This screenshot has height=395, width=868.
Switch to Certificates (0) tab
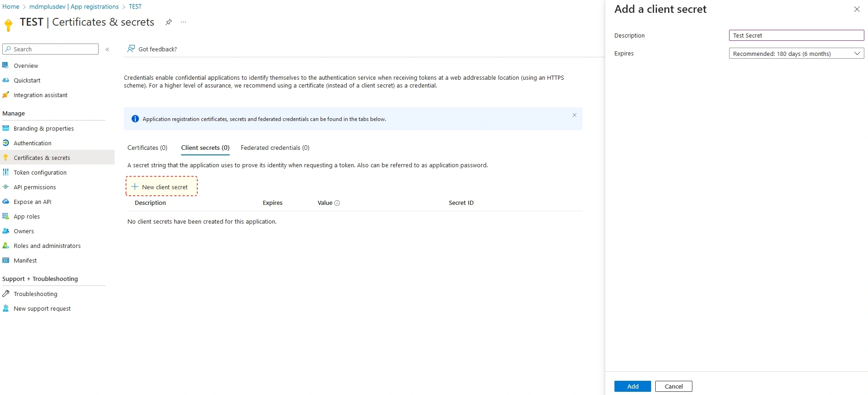click(x=147, y=148)
